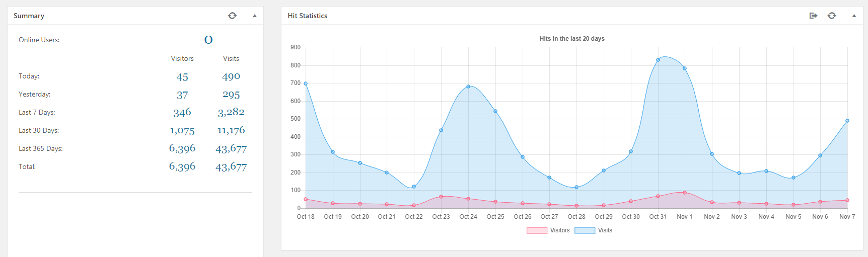Collapse the Hit Statistics panel
Viewport: 868px width, 257px height.
(854, 16)
